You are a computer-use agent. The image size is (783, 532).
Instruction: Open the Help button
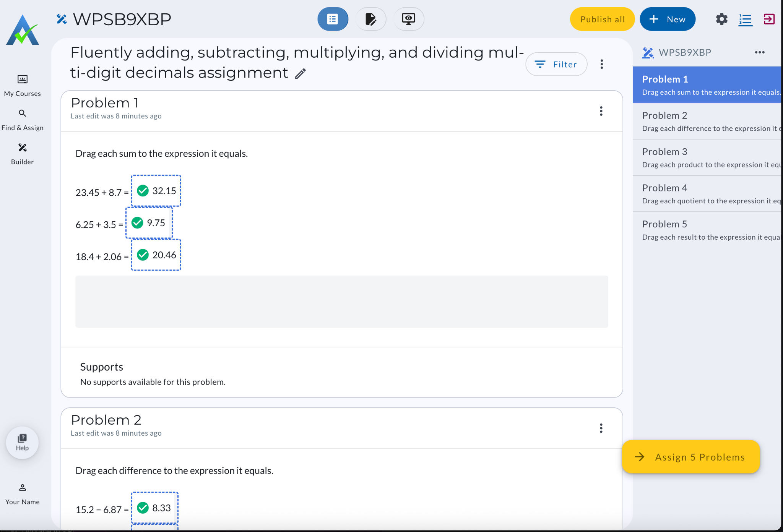[x=22, y=443]
